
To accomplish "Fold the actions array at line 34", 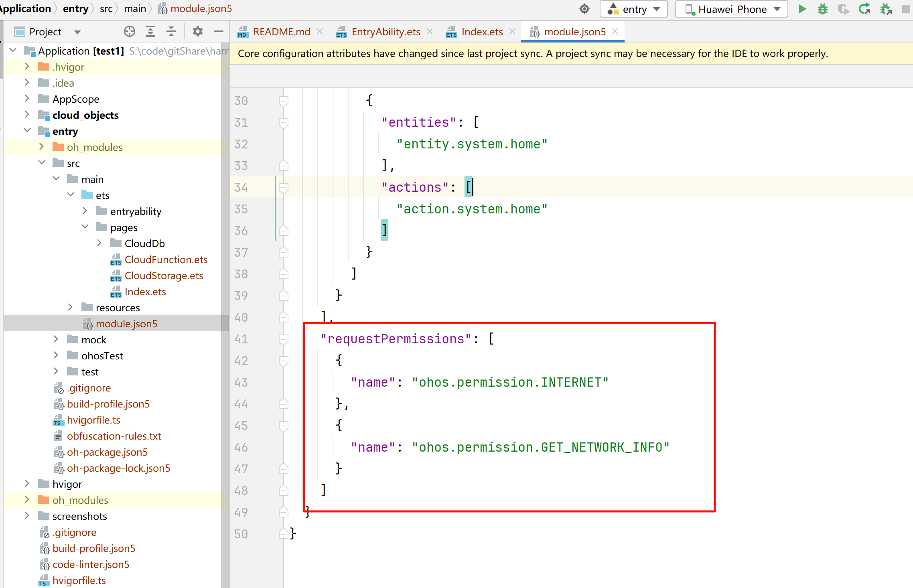I will (x=283, y=187).
